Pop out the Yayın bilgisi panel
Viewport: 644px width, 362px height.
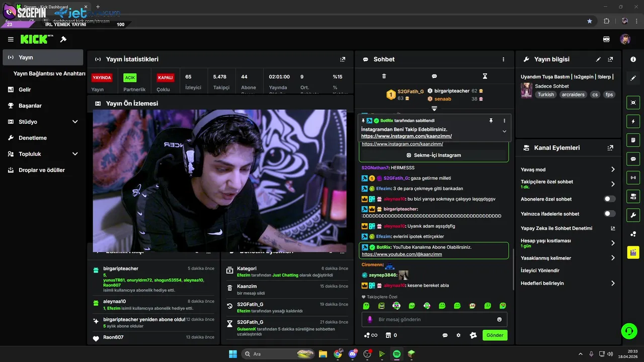click(610, 59)
